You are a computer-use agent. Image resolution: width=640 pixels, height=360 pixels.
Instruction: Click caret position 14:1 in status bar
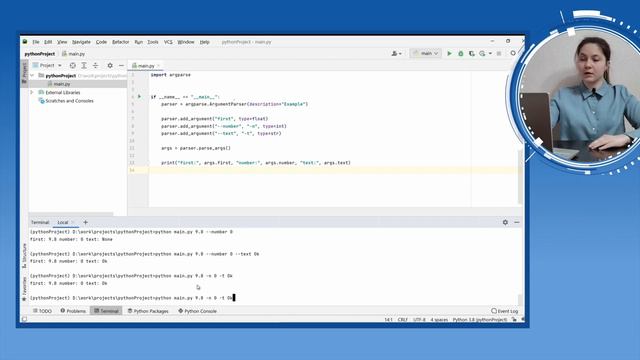pyautogui.click(x=388, y=320)
